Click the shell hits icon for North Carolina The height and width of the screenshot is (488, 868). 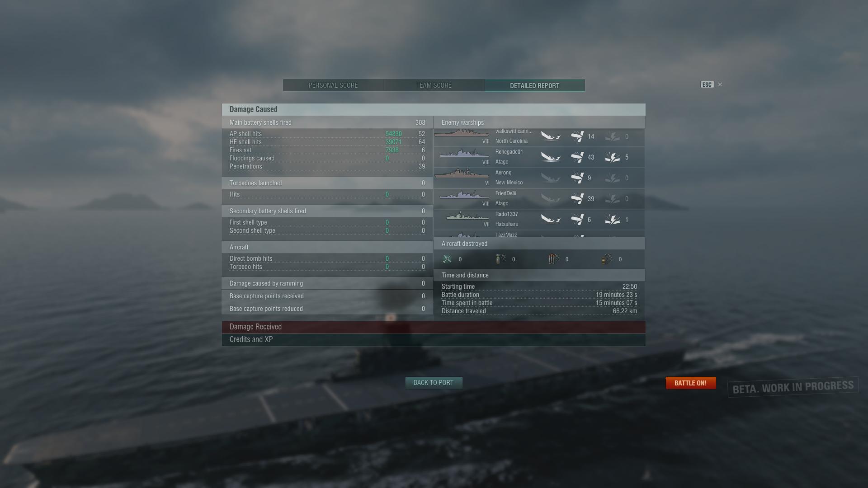pyautogui.click(x=577, y=136)
